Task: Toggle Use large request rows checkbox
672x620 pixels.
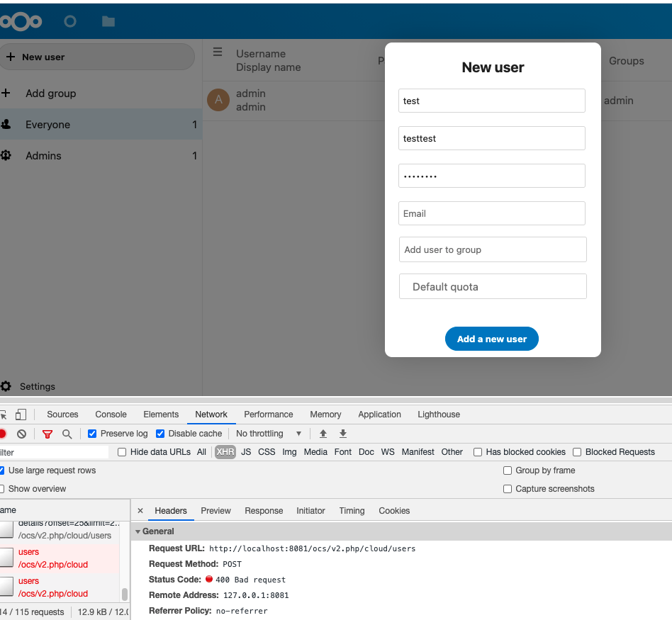Action: [x=1, y=470]
